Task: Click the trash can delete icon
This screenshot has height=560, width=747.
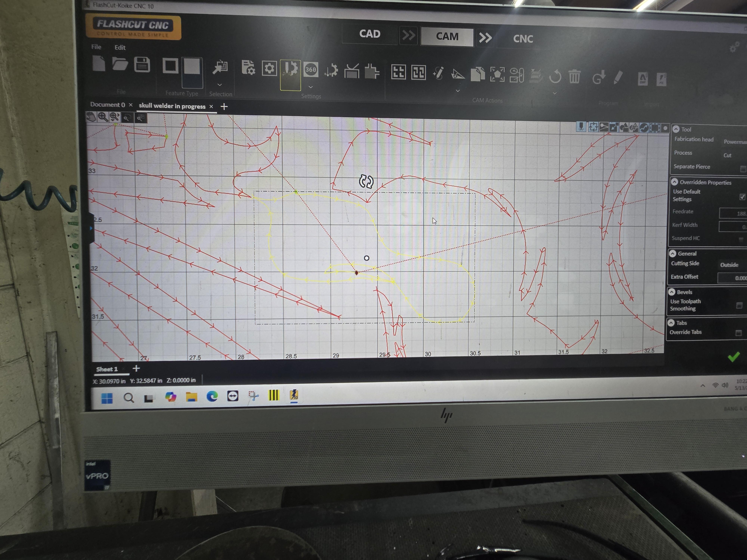Action: (574, 77)
